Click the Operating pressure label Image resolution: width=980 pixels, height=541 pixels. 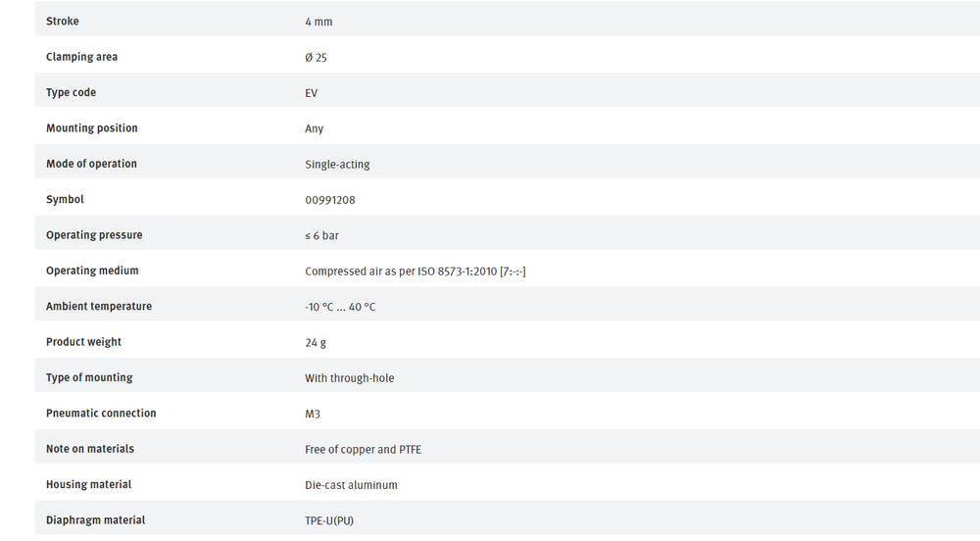click(x=94, y=235)
